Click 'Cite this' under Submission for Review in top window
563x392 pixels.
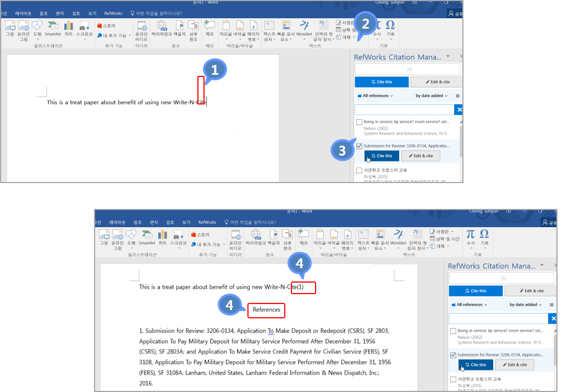[382, 156]
